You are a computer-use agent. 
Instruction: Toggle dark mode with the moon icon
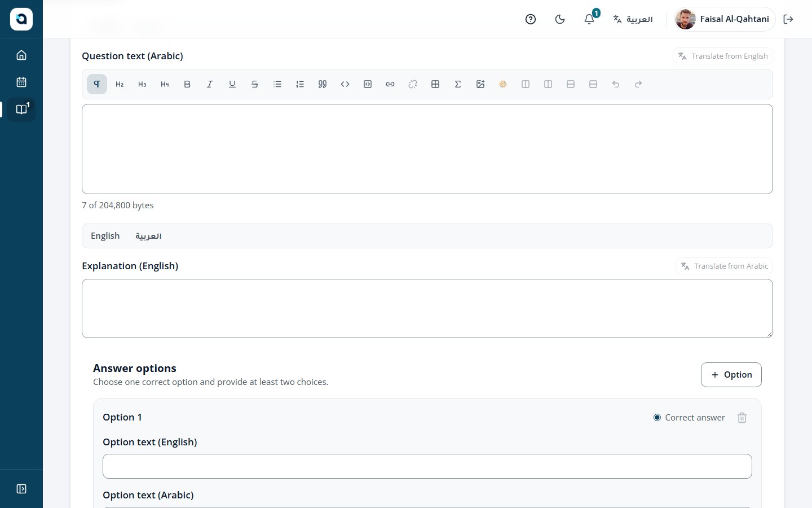[x=560, y=19]
